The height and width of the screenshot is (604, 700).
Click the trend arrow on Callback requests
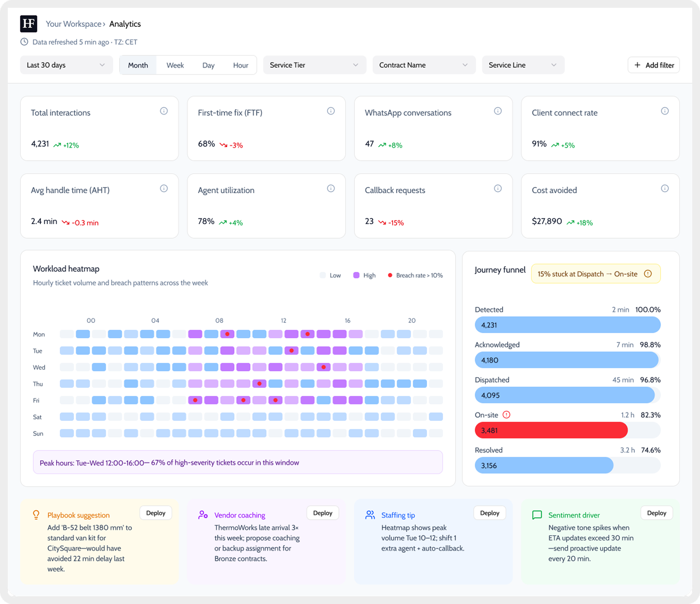[x=382, y=223]
